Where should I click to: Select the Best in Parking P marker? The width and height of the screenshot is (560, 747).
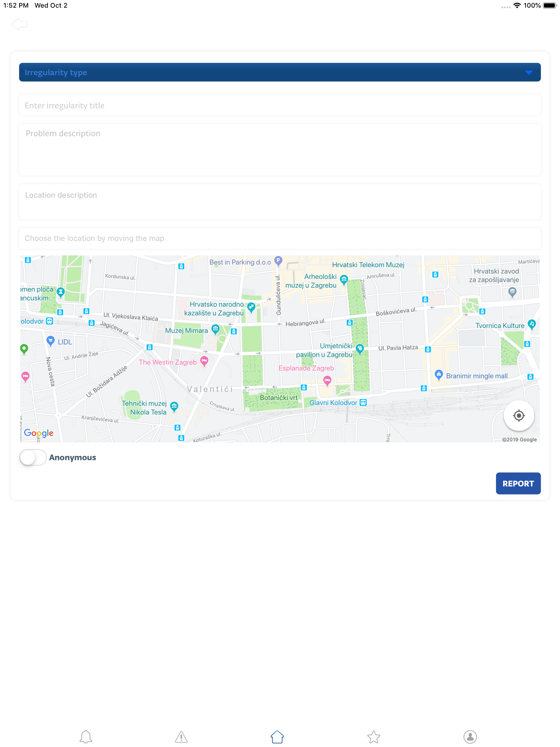(278, 260)
